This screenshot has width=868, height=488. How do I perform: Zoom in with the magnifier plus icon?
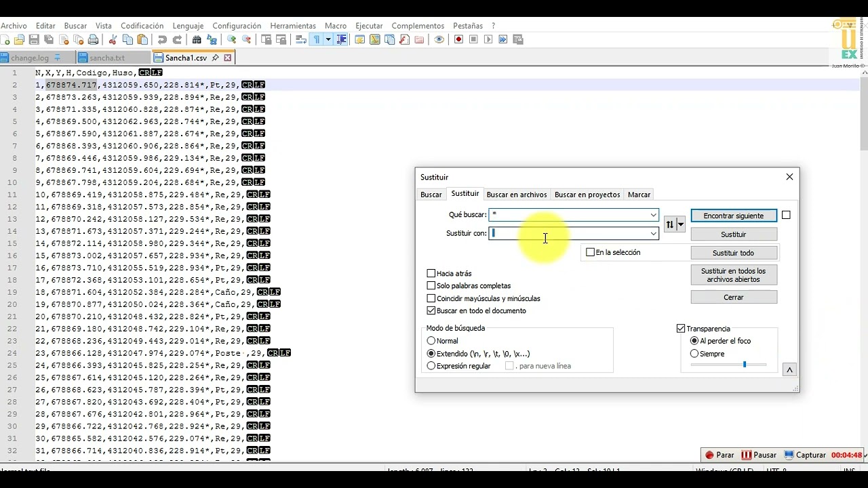(231, 39)
